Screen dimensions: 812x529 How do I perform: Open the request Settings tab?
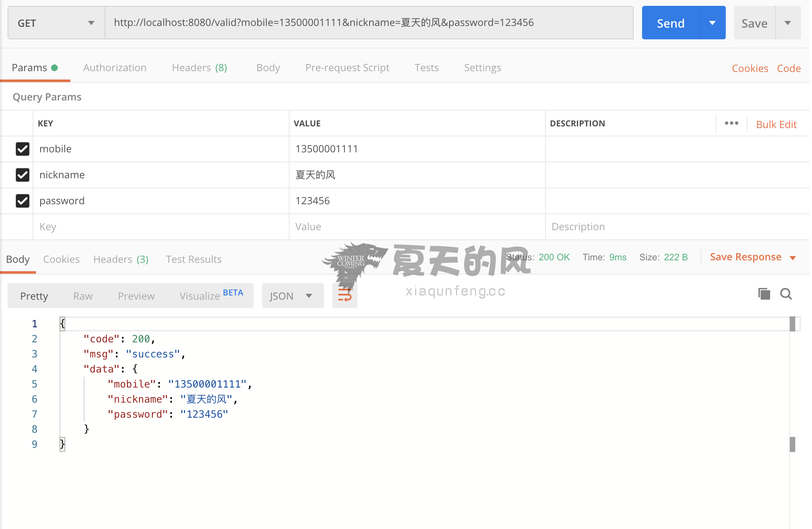click(x=482, y=68)
